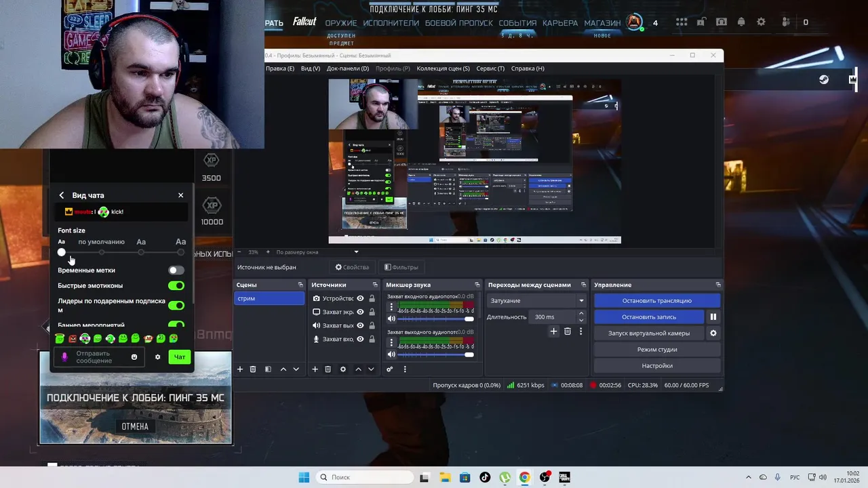Open Коллекция сцен (S) menu
This screenshot has width=868, height=488.
[443, 68]
